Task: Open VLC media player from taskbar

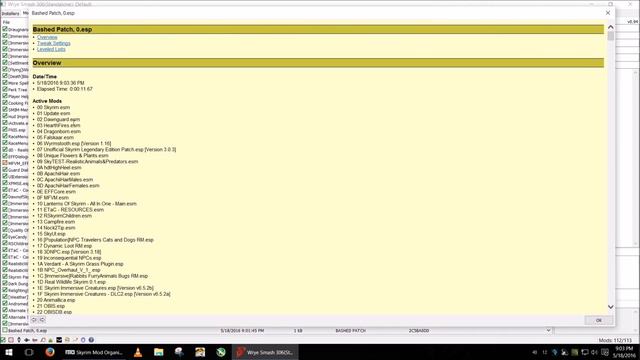Action: pos(138,352)
